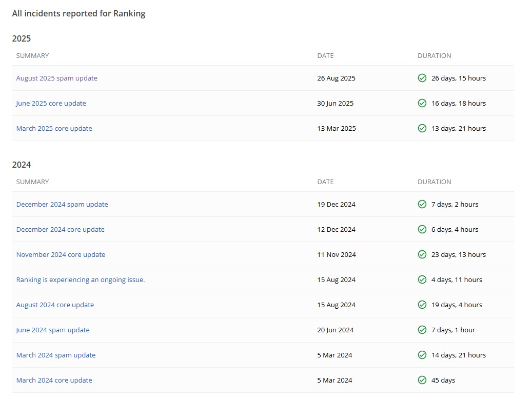Click the 2024 section heading

(x=22, y=165)
